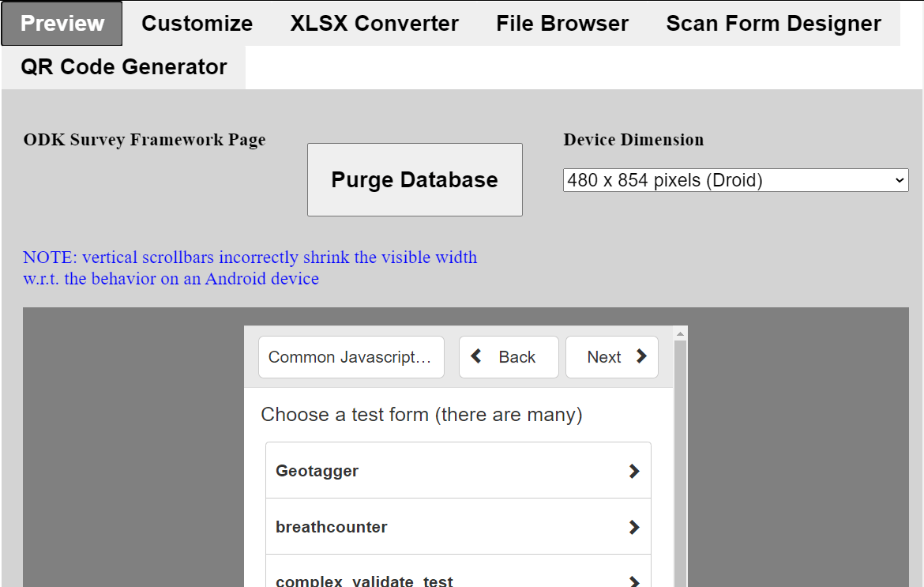Open the XLSX Converter tab
This screenshot has width=924, height=587.
point(374,24)
